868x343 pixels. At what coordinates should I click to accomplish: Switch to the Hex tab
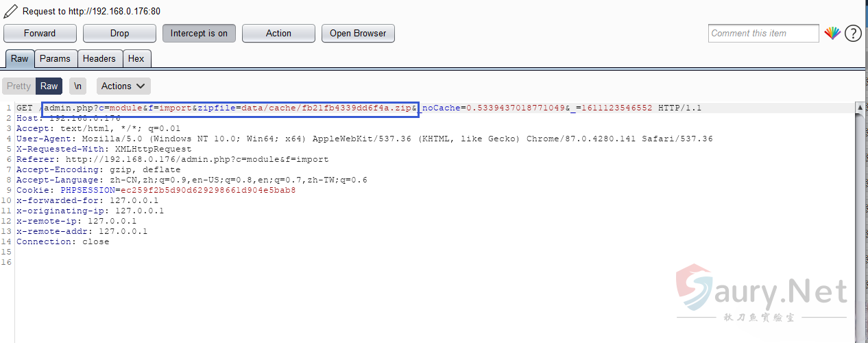coord(136,58)
